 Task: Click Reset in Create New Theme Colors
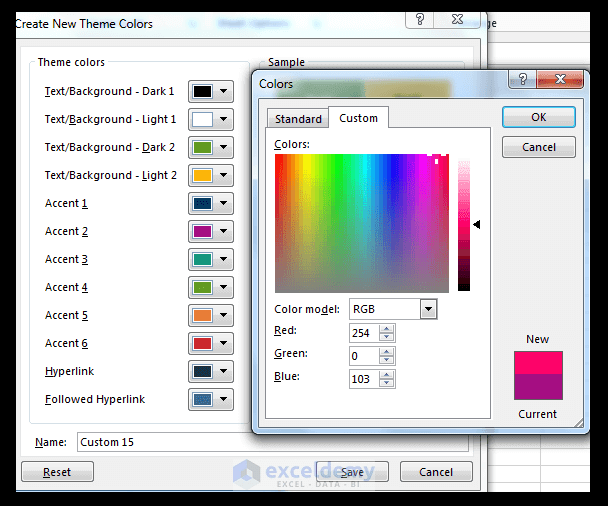57,472
